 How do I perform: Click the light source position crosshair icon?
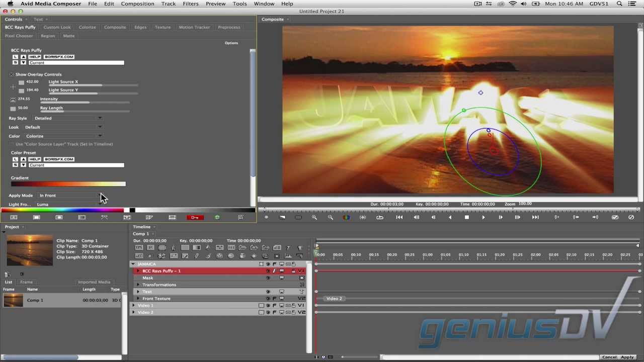point(13,86)
